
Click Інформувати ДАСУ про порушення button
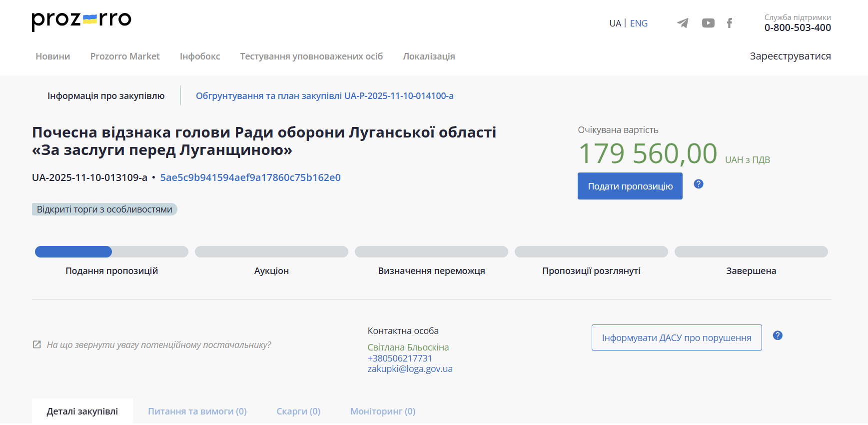pos(677,338)
